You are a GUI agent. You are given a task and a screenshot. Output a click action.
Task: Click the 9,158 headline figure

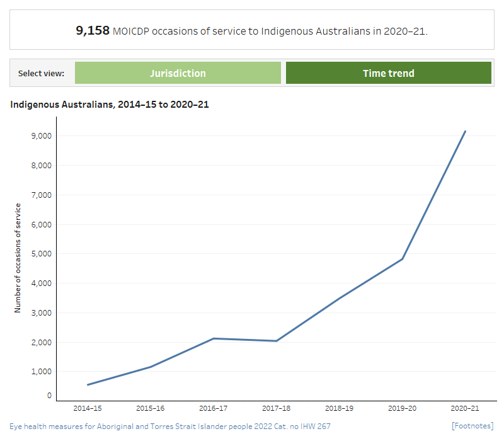(93, 30)
